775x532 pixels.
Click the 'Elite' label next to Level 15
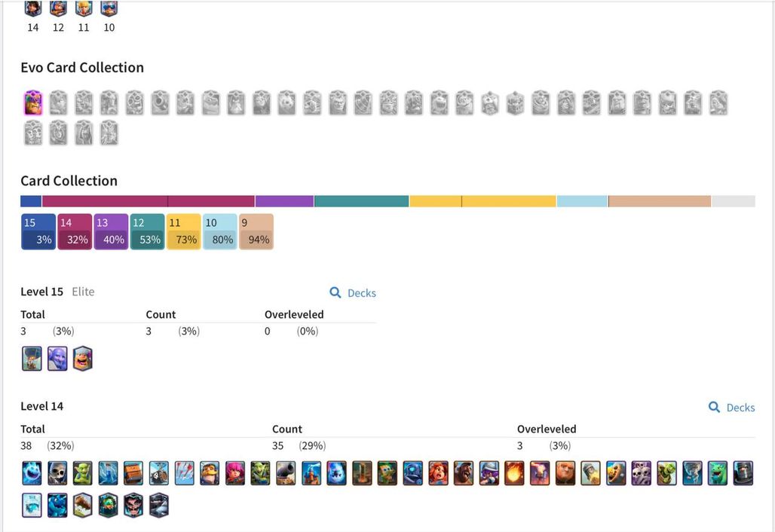[x=83, y=292]
